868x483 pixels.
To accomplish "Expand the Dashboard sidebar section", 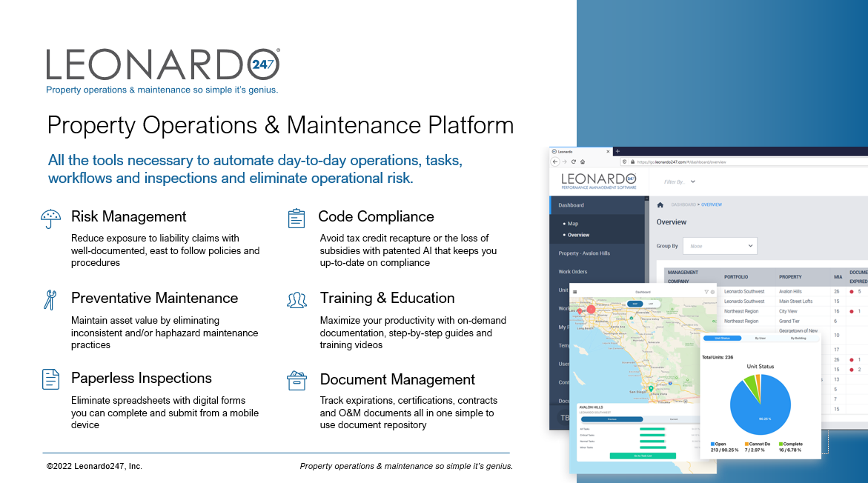I will [x=571, y=205].
